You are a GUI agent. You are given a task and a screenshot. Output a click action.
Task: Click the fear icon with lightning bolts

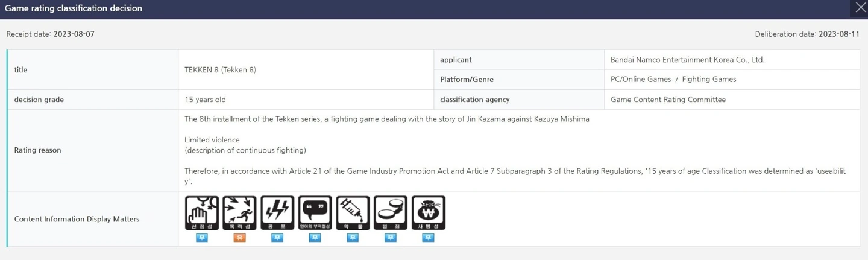pos(277,212)
